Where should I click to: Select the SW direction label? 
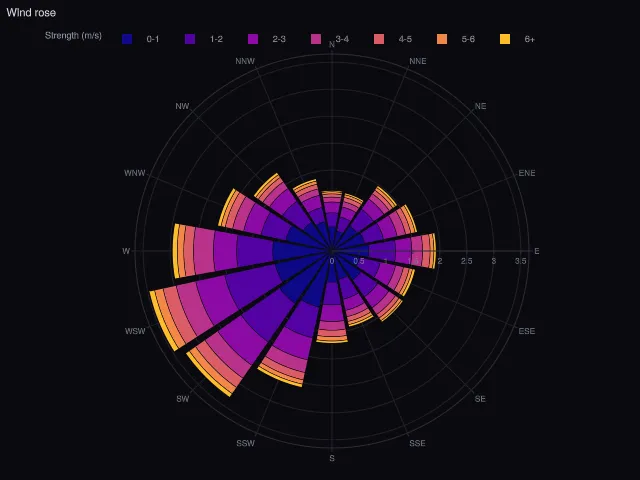[182, 399]
